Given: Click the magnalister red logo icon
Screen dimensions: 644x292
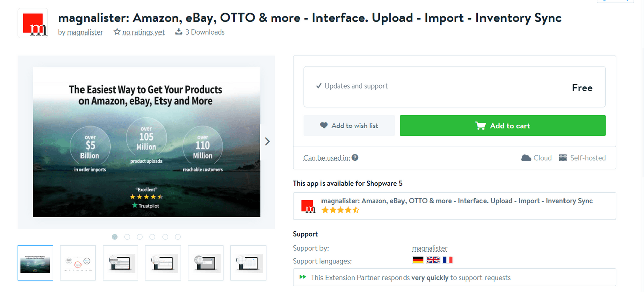Looking at the screenshot, I should pyautogui.click(x=33, y=23).
